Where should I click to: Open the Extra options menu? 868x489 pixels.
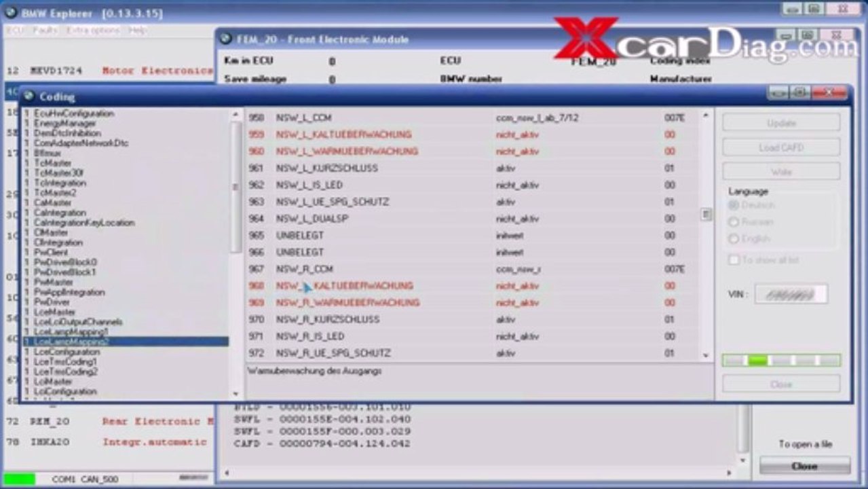point(94,31)
